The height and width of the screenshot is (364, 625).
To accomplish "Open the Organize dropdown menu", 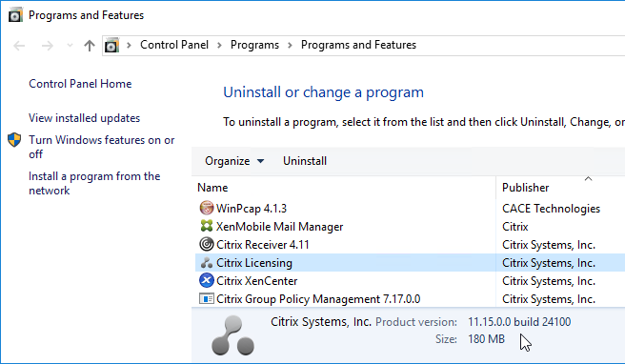I will tap(234, 161).
